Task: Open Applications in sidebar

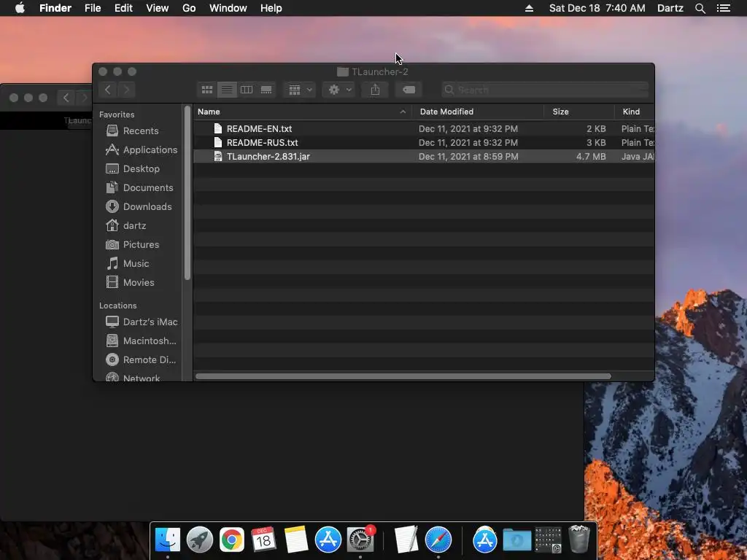Action: [x=141, y=149]
